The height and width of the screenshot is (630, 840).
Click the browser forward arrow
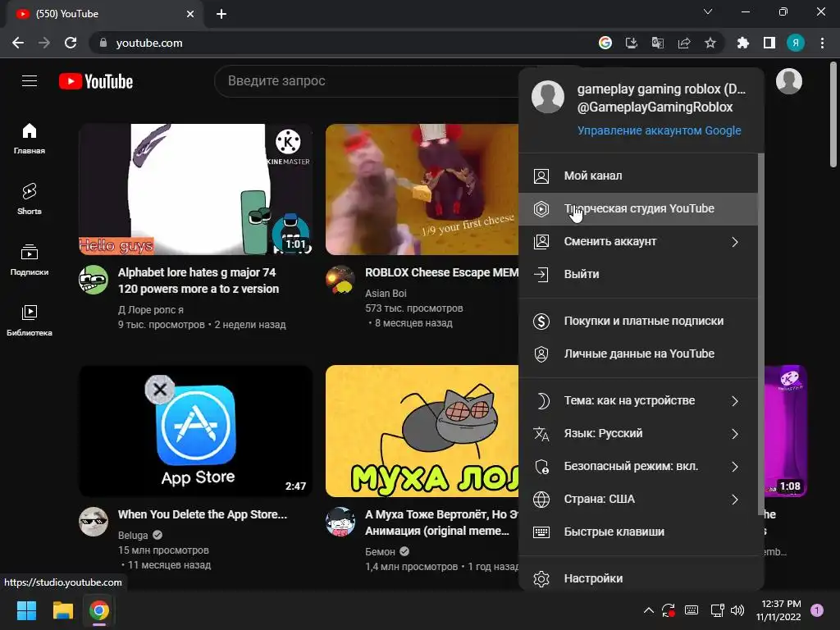(x=44, y=43)
